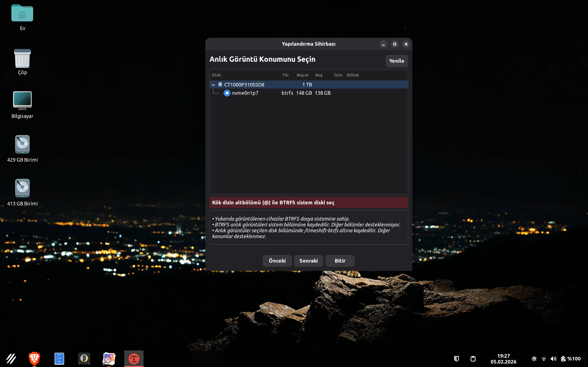Viewport: 588px width, 367px height.
Task: Click the Disk column header
Action: coord(216,75)
